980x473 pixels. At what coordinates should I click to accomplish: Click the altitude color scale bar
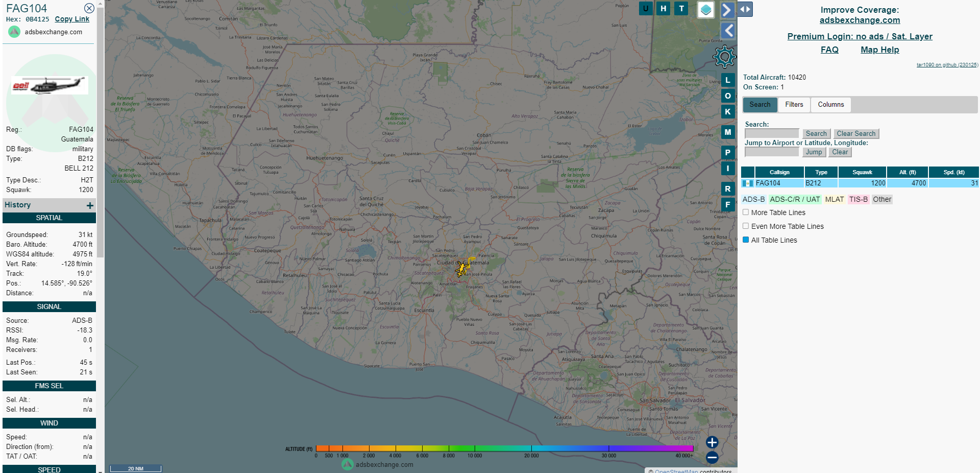point(504,448)
